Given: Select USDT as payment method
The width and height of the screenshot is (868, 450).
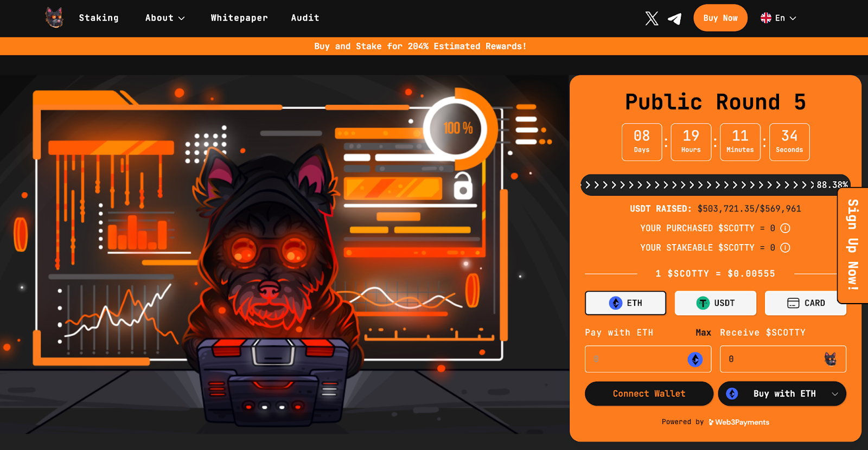Looking at the screenshot, I should (x=715, y=303).
